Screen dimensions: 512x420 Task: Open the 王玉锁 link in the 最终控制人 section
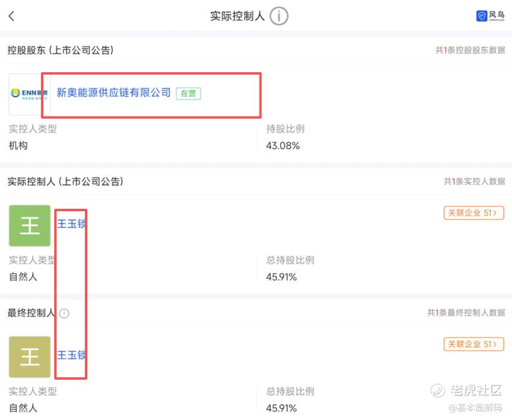click(x=71, y=356)
